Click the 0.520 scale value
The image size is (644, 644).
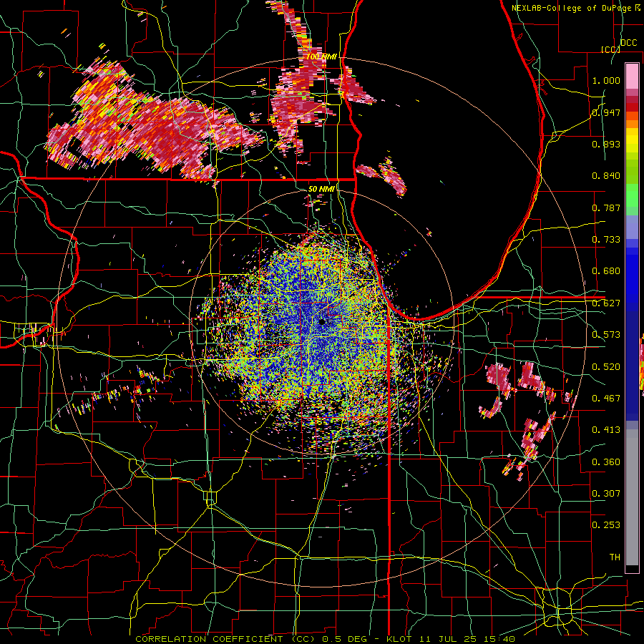click(x=606, y=367)
